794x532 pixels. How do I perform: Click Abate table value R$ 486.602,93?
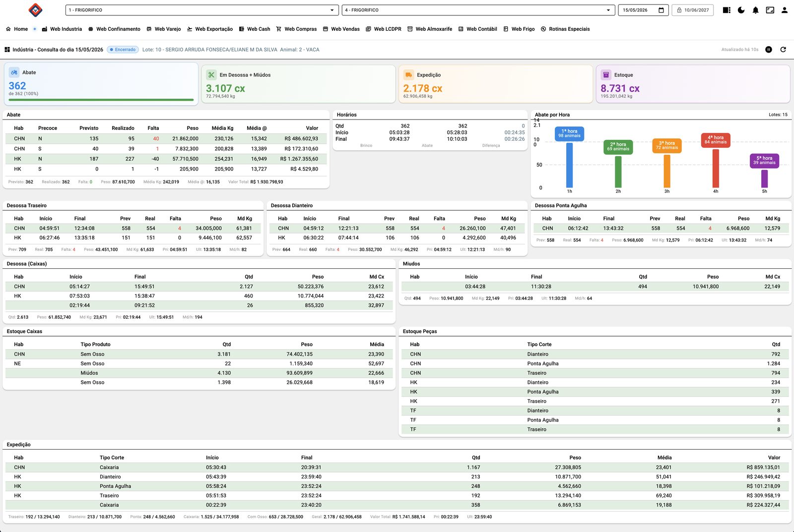click(301, 139)
